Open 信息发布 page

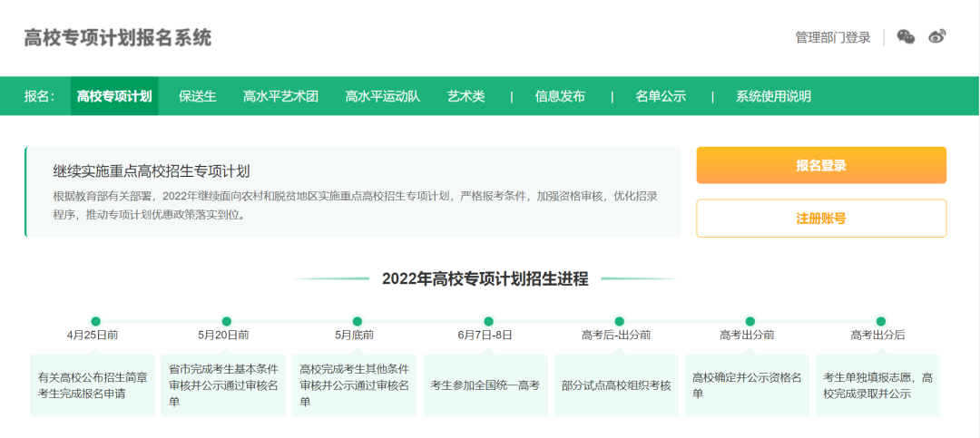(x=560, y=96)
